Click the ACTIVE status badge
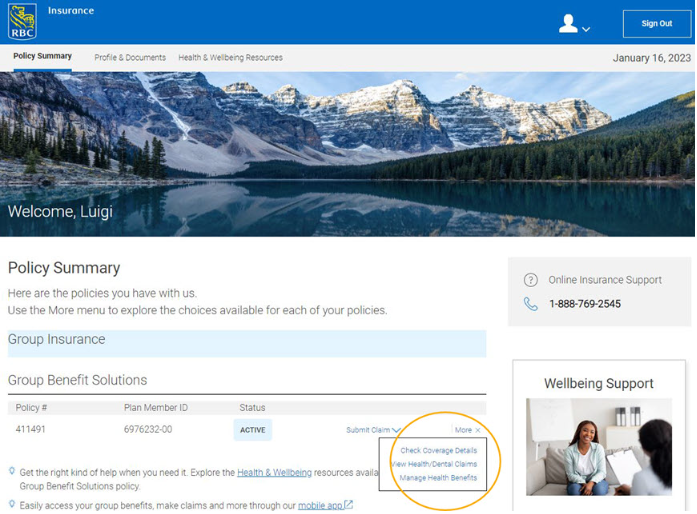Image resolution: width=697 pixels, height=514 pixels. pos(252,430)
